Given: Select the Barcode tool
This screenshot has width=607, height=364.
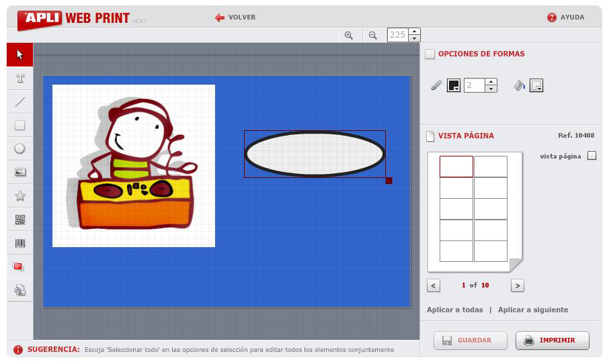Looking at the screenshot, I should [x=19, y=243].
